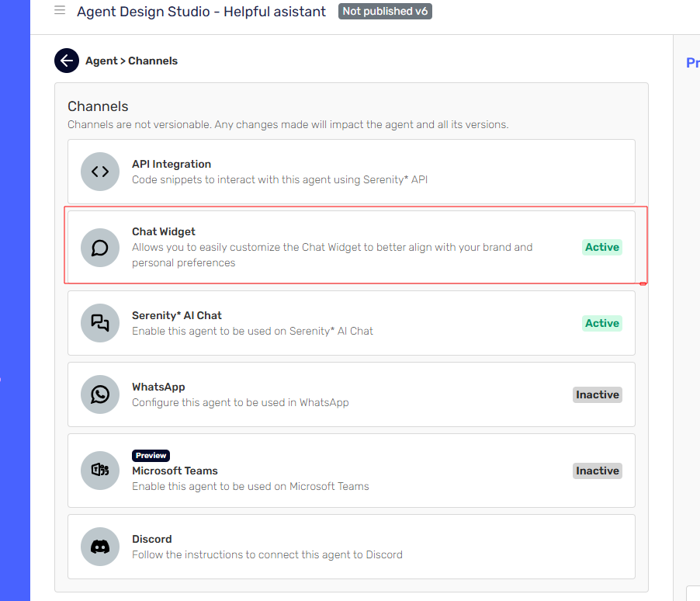Open the partially visible Pr link
Screen dimensions: 700x601
click(x=691, y=62)
